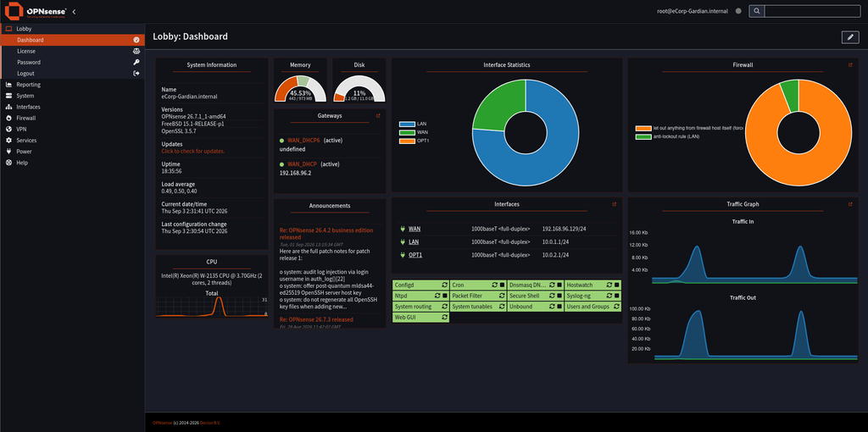Collapse the sidebar with the chevron arrow
Viewport: 868px width, 432px height.
(x=75, y=12)
